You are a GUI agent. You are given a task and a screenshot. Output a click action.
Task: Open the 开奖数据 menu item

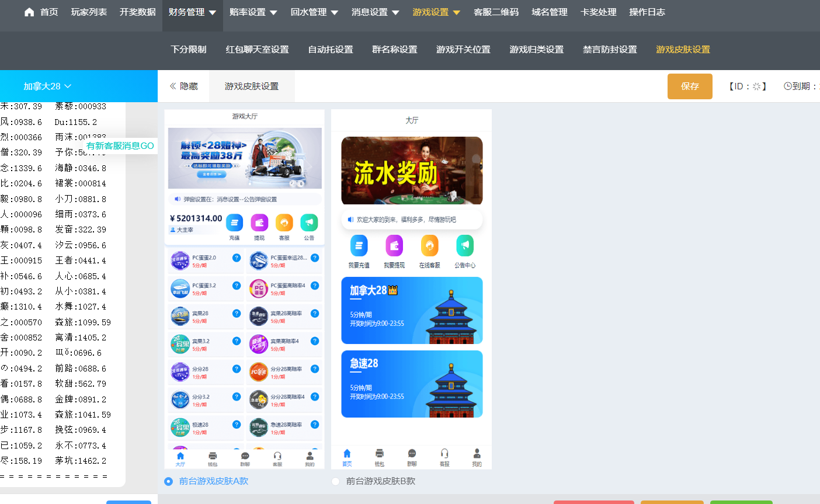(137, 12)
